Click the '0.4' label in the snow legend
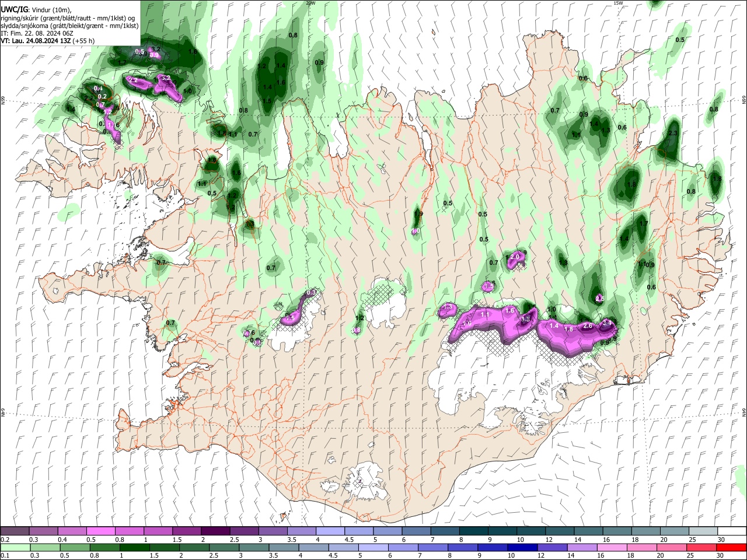This screenshot has width=747, height=560. tap(62, 540)
